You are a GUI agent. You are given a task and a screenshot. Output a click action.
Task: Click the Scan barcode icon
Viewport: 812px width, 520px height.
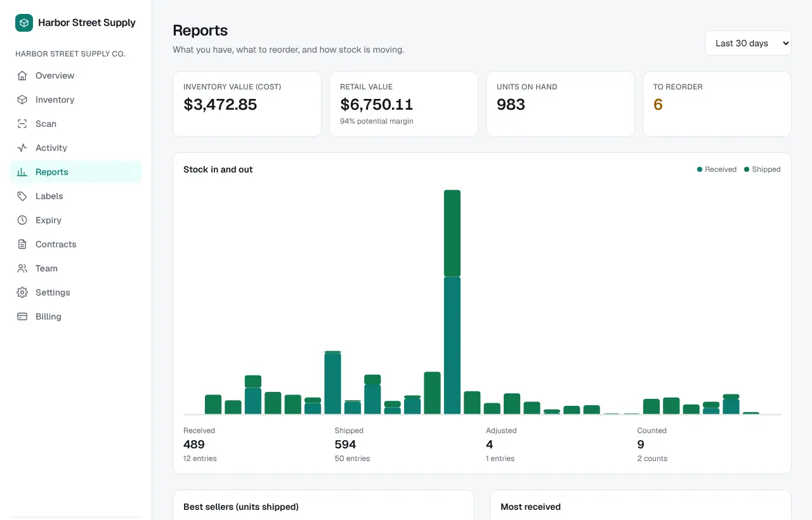click(x=22, y=124)
